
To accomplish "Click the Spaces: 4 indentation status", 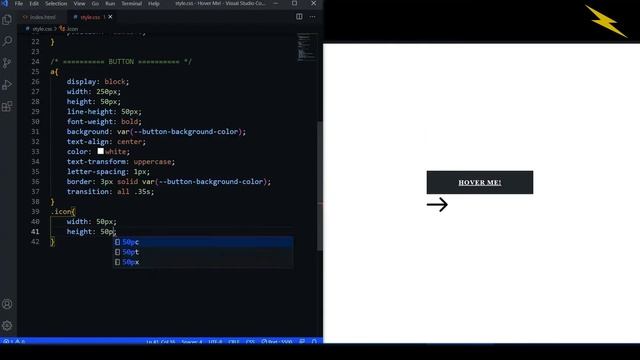I will (191, 342).
